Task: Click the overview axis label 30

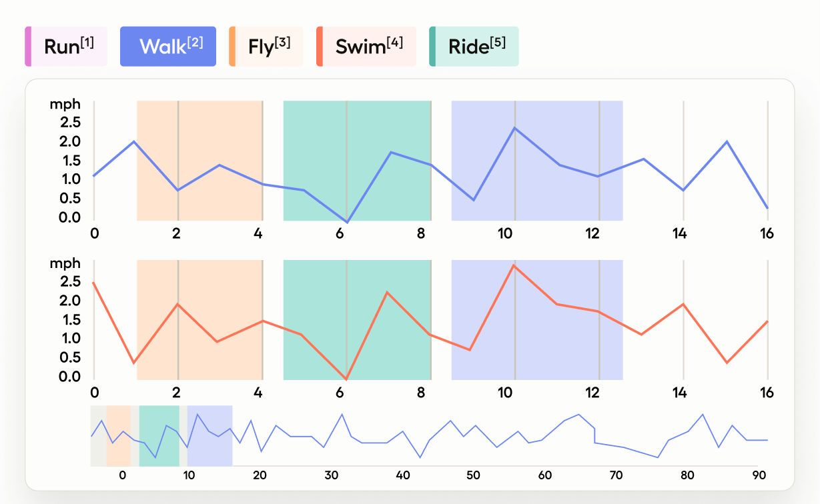Action: click(x=332, y=475)
